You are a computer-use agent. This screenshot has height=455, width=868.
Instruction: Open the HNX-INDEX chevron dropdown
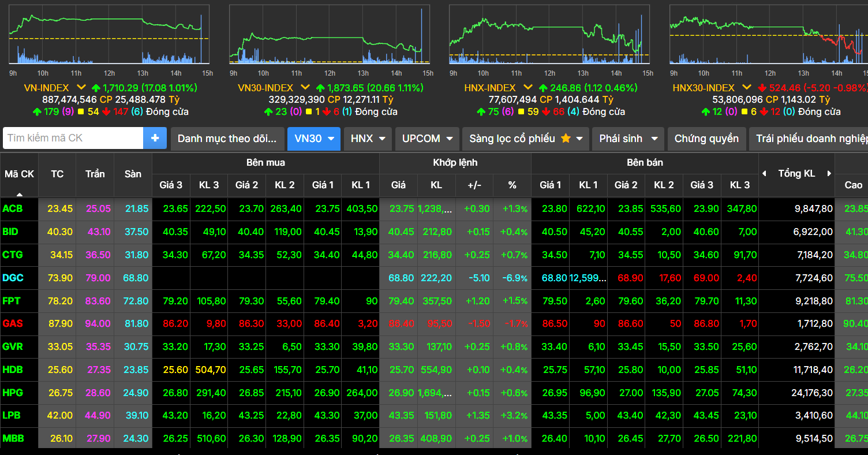click(527, 88)
